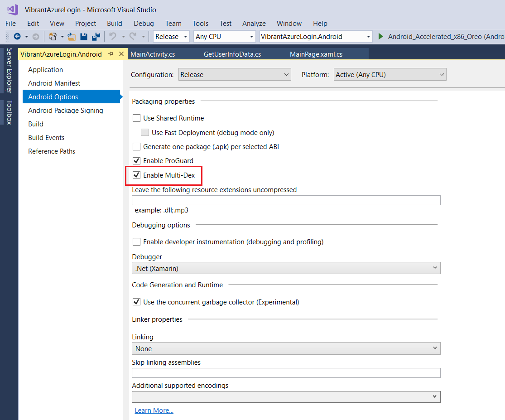The height and width of the screenshot is (420, 505).
Task: Open the Any CPU platform toolbar dropdown
Action: point(225,36)
